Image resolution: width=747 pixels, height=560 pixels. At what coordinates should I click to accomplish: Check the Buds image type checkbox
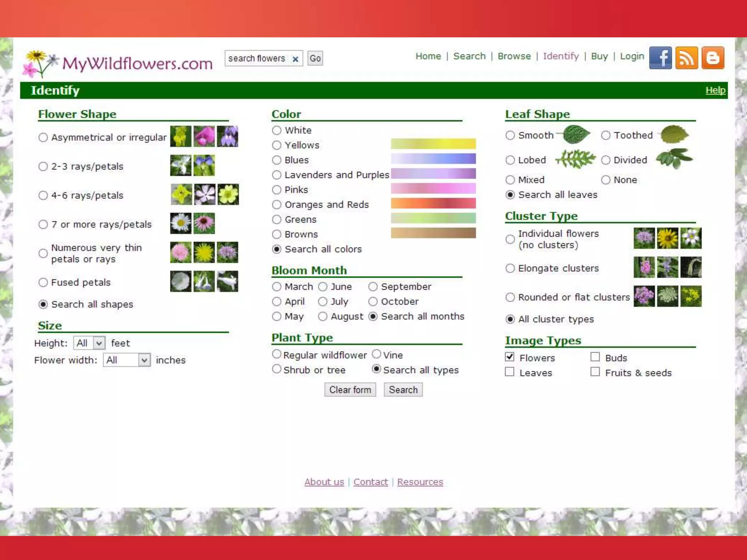(x=595, y=357)
